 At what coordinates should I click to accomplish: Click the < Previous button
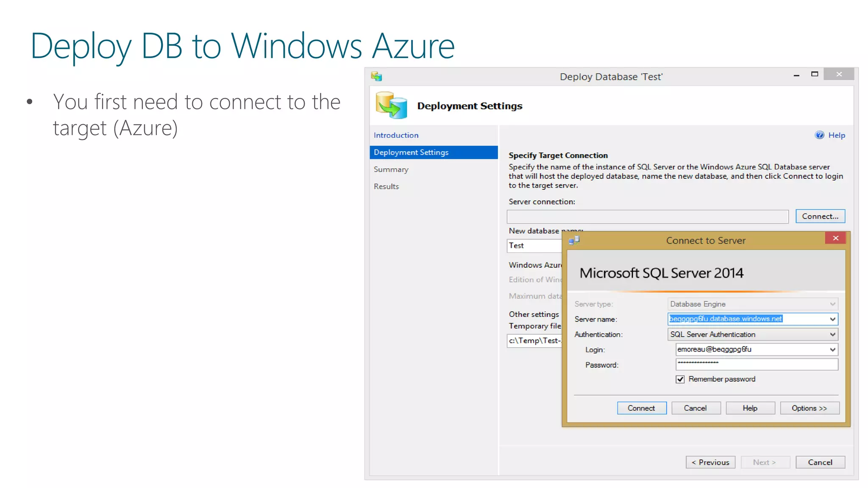click(710, 462)
